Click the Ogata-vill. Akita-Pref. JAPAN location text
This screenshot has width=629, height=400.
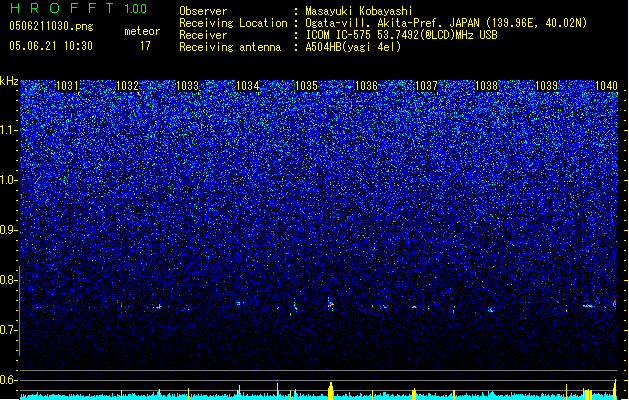pos(446,23)
